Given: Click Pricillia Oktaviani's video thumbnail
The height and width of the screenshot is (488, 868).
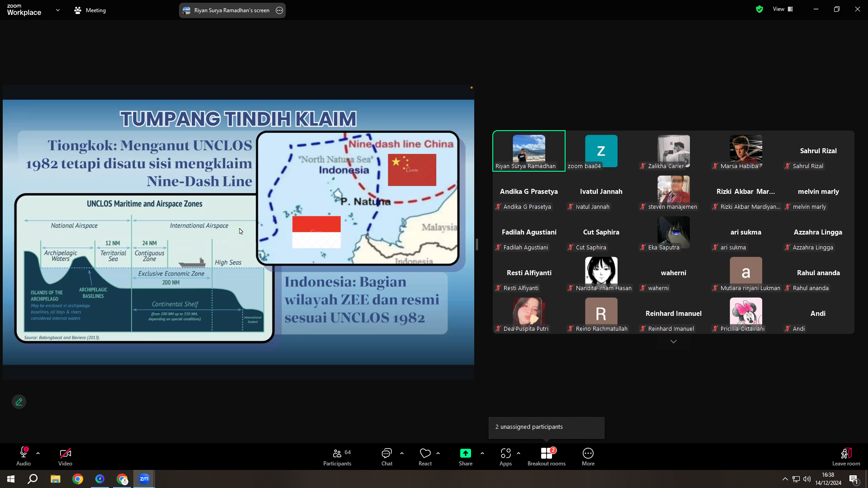Looking at the screenshot, I should click(x=746, y=314).
